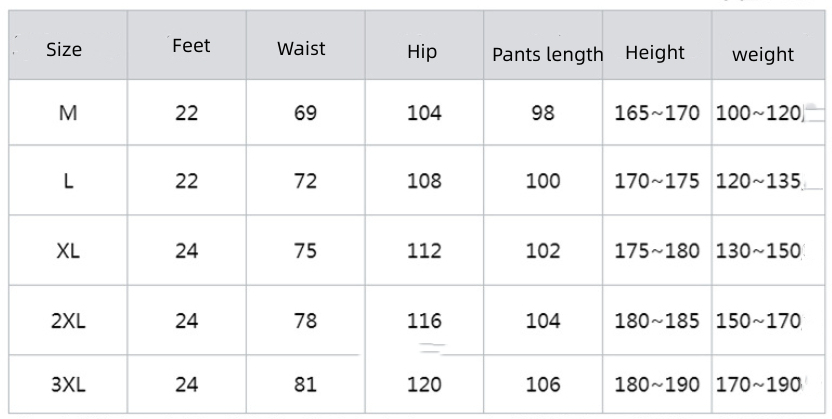Screen dimensions: 832x419
Task: Click the Size column header
Action: click(x=64, y=49)
